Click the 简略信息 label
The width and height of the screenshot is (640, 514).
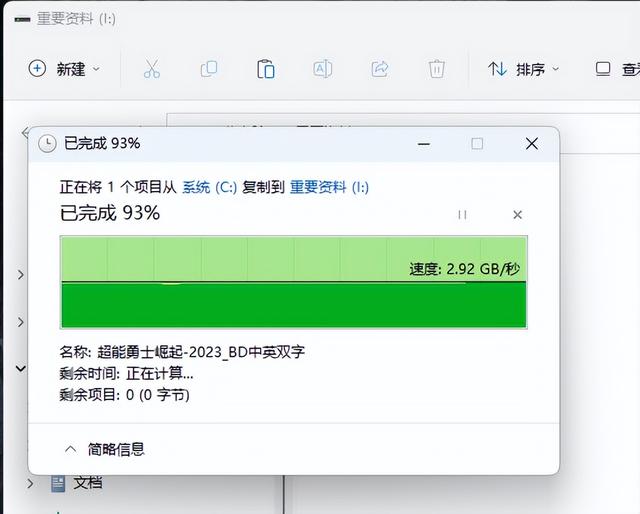click(116, 449)
